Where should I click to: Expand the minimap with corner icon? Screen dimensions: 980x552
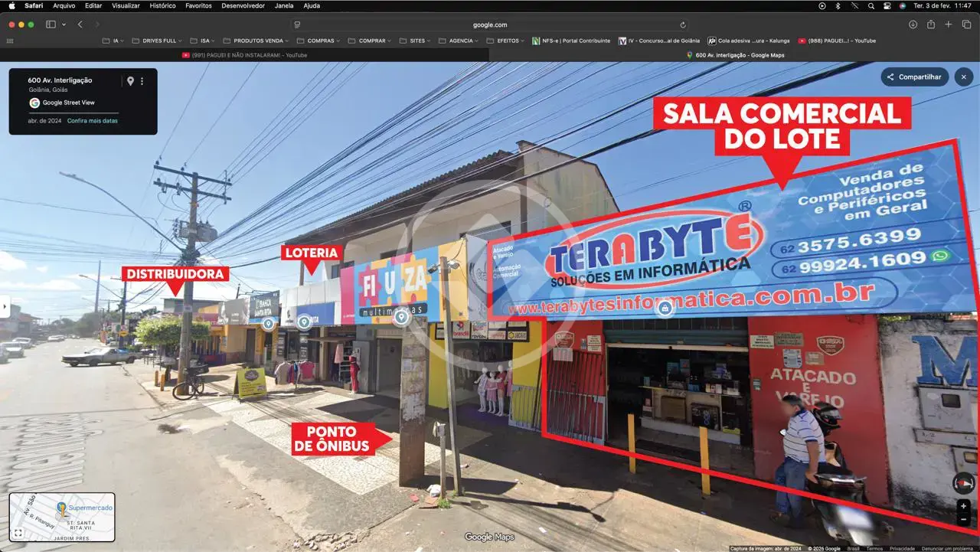pyautogui.click(x=17, y=534)
